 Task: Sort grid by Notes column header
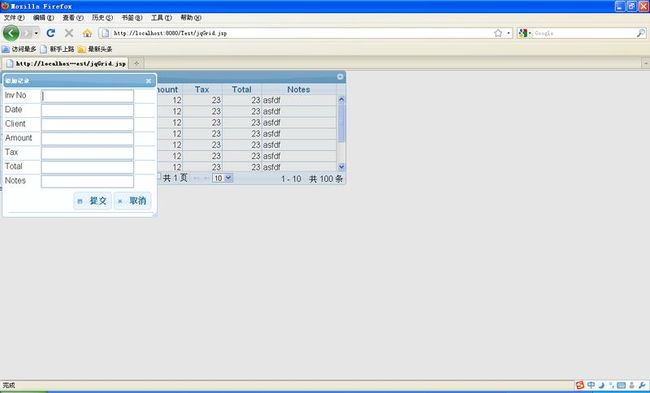click(298, 90)
